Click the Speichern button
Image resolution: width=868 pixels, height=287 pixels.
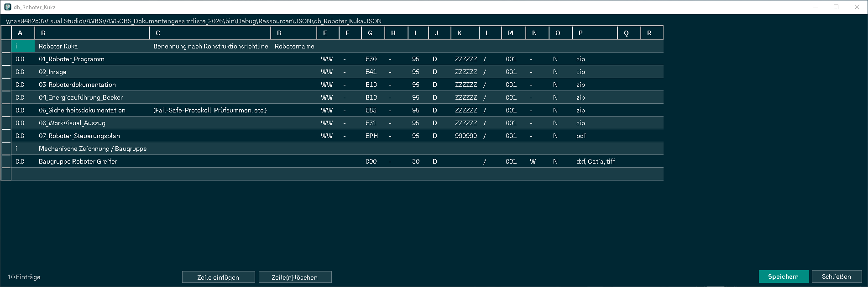(x=784, y=276)
